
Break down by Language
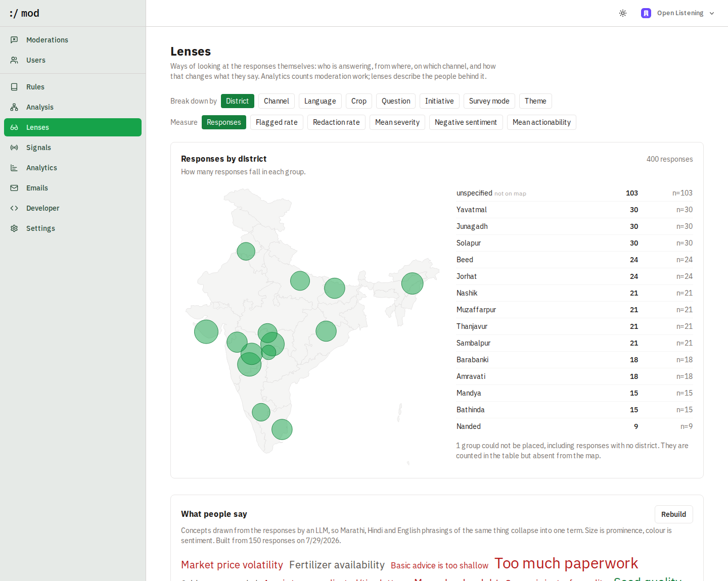(320, 101)
